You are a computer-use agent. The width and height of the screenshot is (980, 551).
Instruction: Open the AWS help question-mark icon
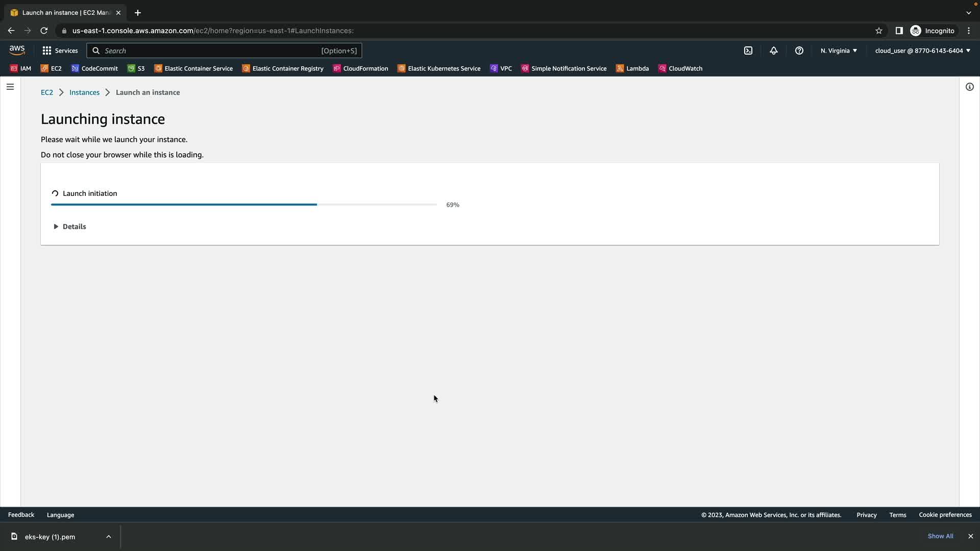799,51
